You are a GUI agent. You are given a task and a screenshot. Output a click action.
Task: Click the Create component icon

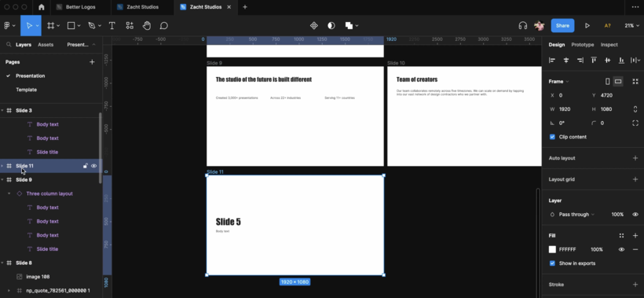pyautogui.click(x=314, y=25)
